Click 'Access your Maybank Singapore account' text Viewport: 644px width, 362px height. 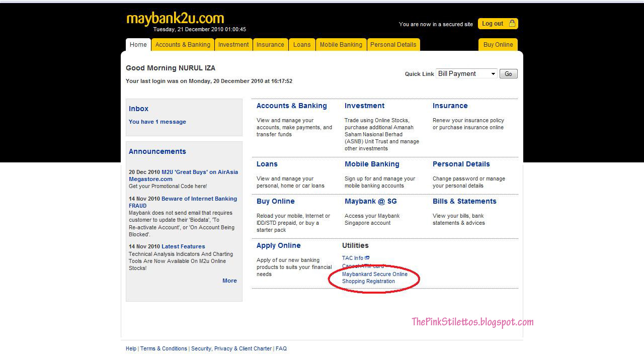(x=372, y=219)
